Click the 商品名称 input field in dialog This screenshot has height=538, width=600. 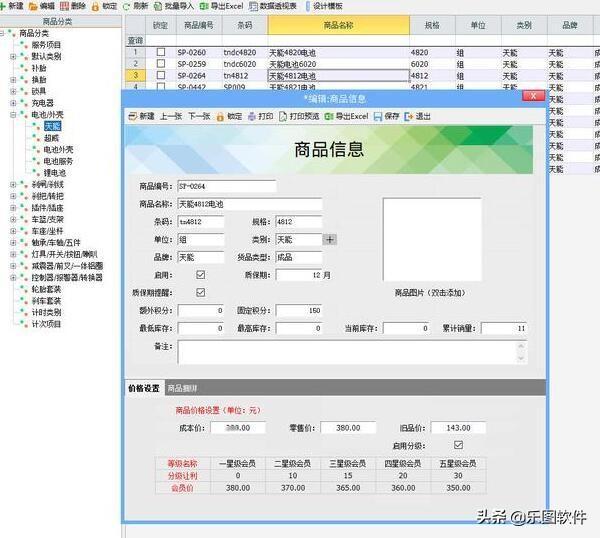[250, 204]
